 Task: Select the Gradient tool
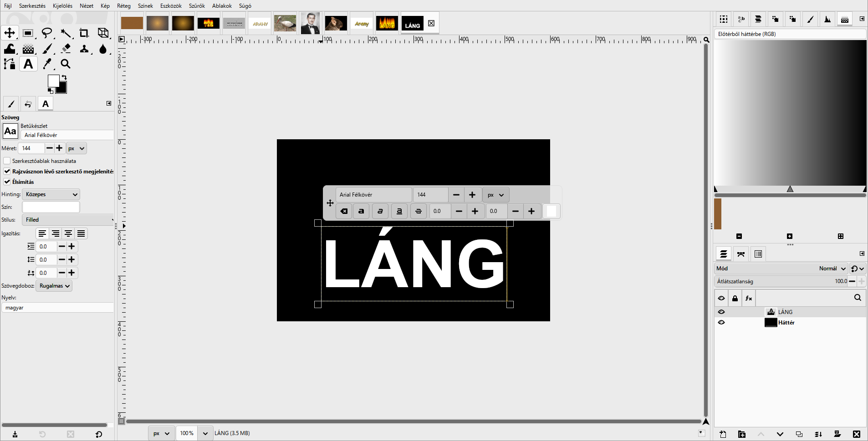point(28,48)
